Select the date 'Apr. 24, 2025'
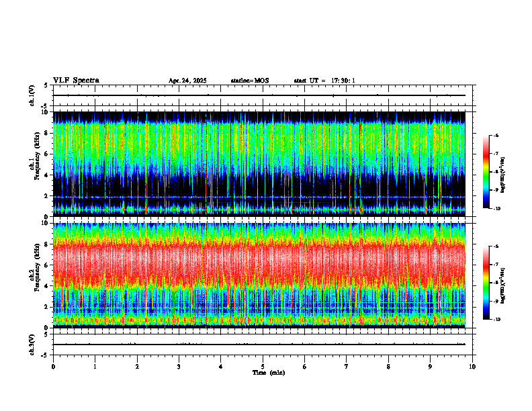Image resolution: width=532 pixels, height=411 pixels. point(187,81)
